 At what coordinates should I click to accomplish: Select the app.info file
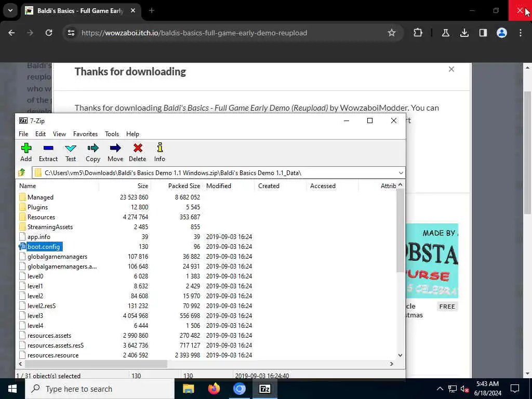35,237
